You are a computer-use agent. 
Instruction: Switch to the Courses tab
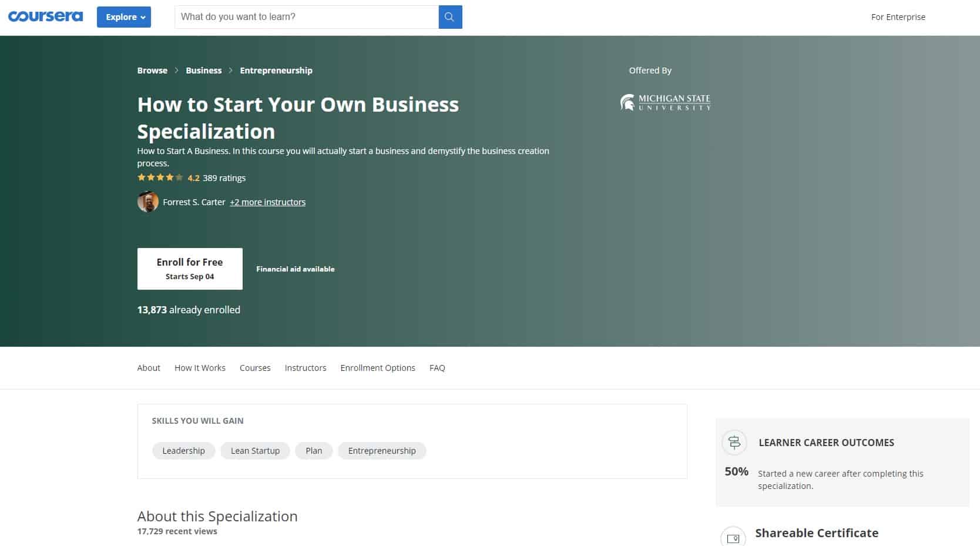pyautogui.click(x=255, y=368)
